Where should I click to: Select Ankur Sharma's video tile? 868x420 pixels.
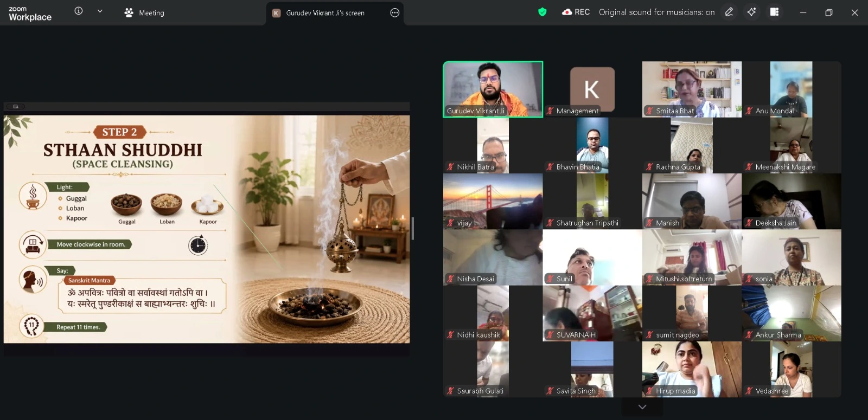click(792, 313)
